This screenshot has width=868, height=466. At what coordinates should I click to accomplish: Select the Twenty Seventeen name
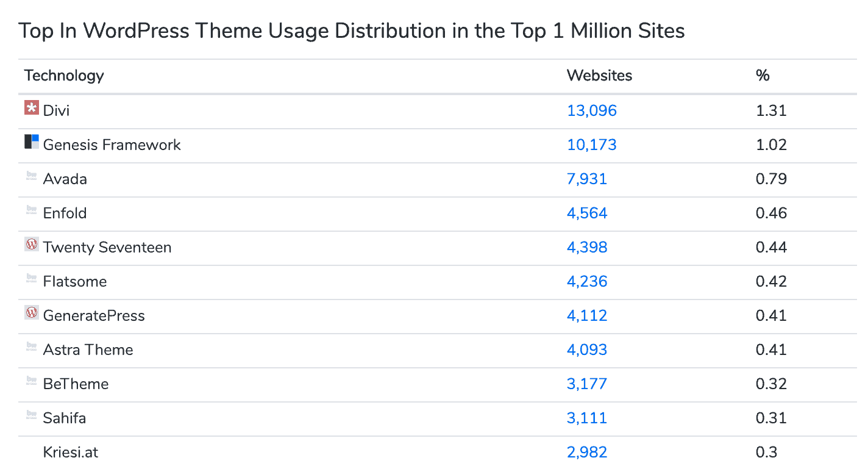tap(107, 247)
